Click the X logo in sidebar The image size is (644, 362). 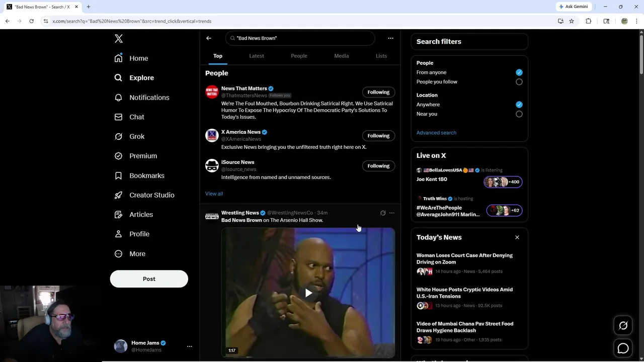(x=119, y=39)
